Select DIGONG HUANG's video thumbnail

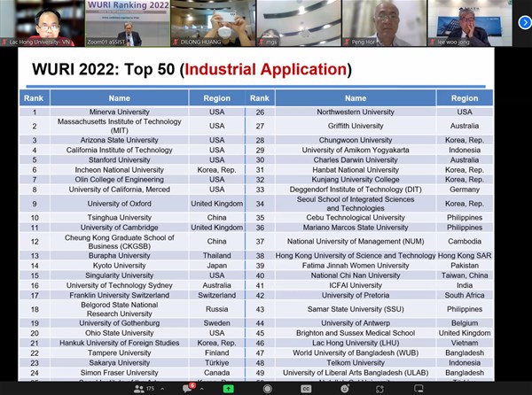212,22
